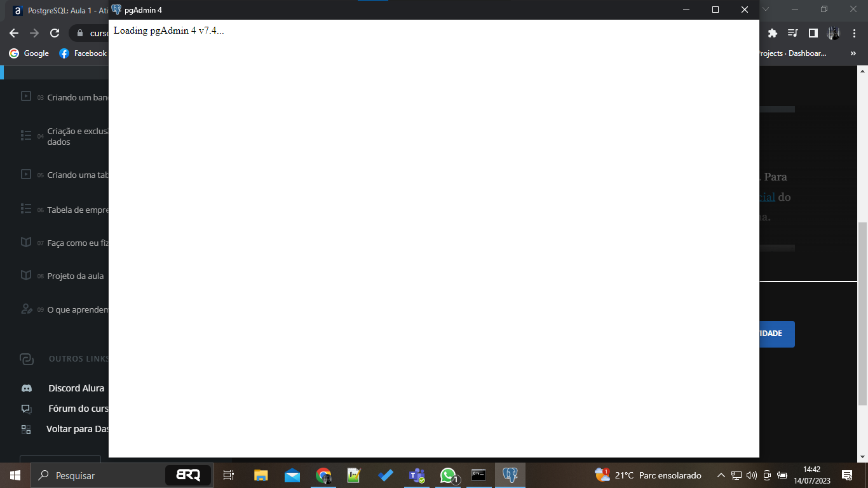Go back in the Chrome browser
Viewport: 868px width, 488px height.
[14, 33]
